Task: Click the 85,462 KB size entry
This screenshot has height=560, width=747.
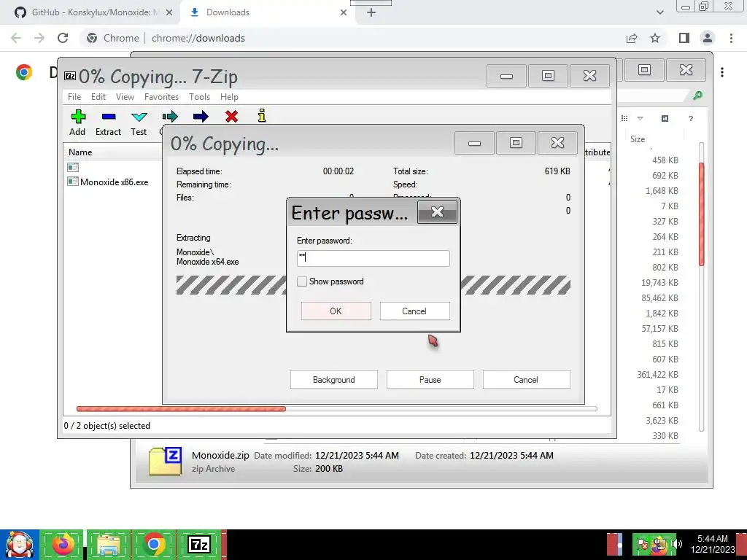Action: 659,297
